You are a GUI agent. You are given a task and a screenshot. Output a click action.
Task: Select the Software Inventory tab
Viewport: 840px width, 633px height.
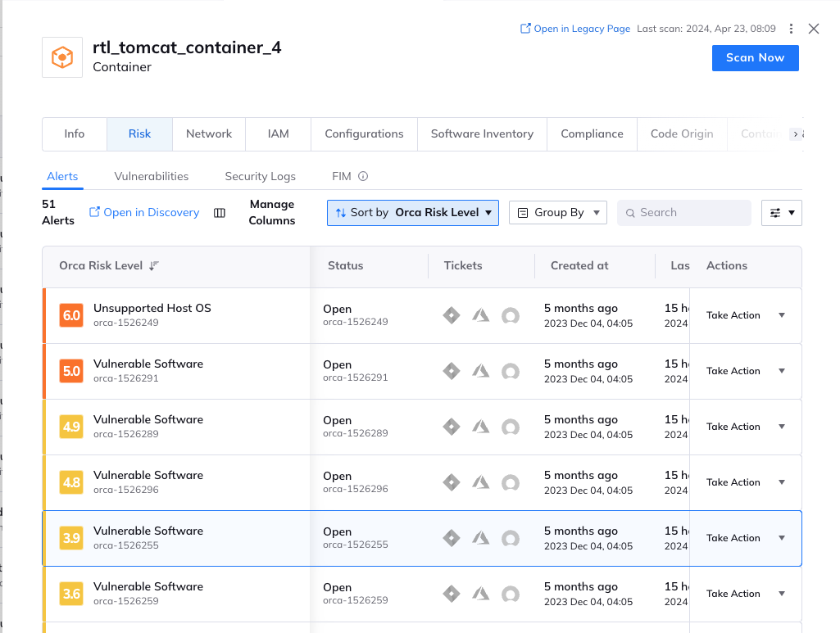point(482,134)
